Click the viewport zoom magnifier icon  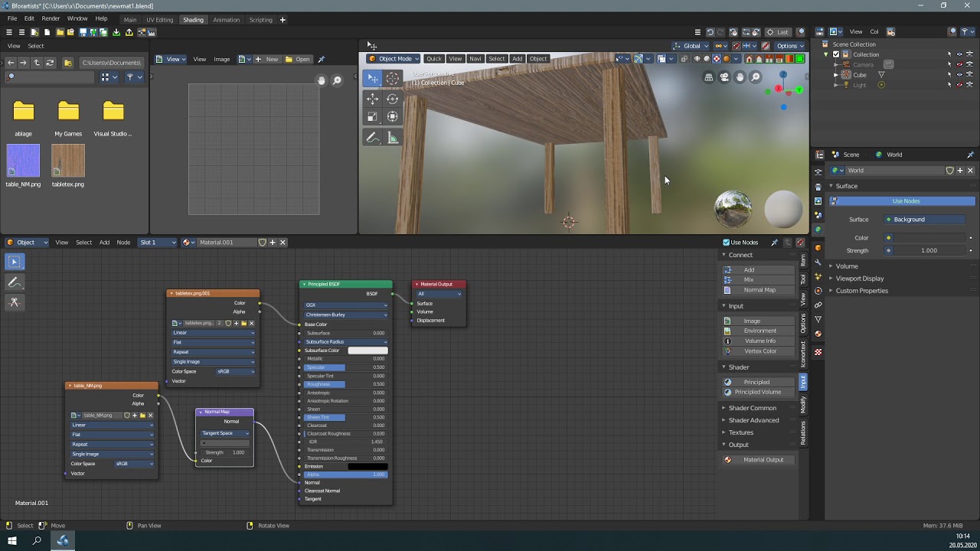756,77
